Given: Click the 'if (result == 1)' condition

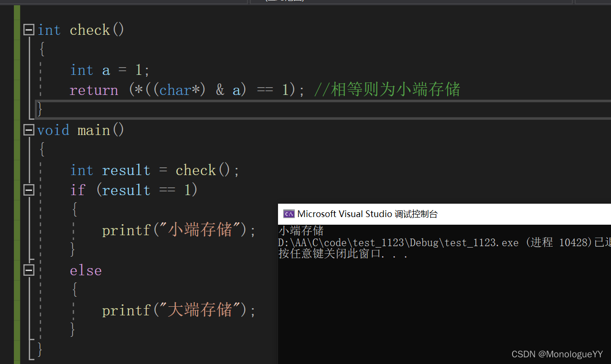Looking at the screenshot, I should 134,190.
